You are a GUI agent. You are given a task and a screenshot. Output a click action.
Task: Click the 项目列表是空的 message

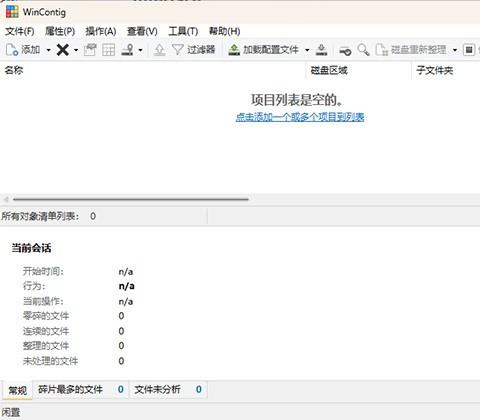click(x=297, y=100)
